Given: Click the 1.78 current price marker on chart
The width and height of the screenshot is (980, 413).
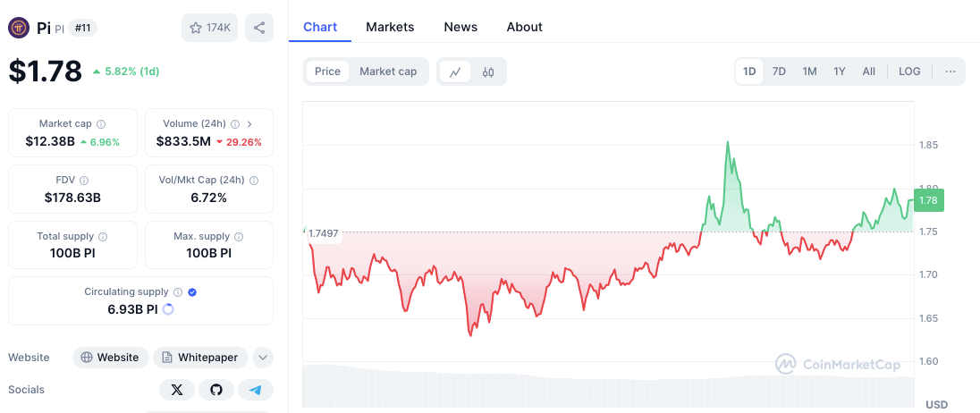Looking at the screenshot, I should [x=928, y=200].
